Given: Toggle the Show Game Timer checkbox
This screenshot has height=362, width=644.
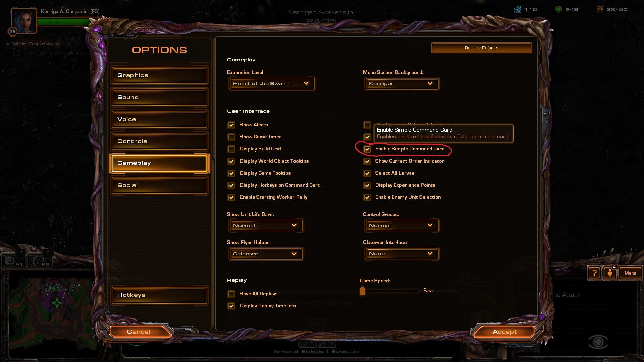Looking at the screenshot, I should point(231,136).
